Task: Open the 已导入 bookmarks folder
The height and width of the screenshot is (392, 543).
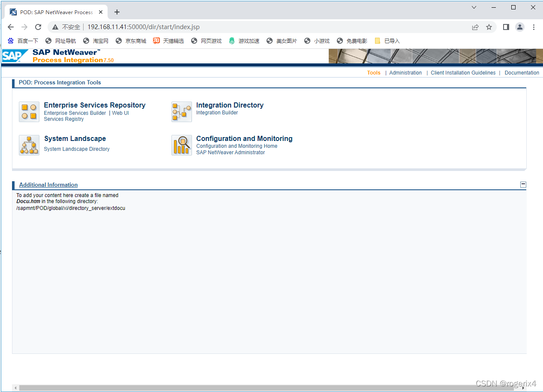Action: (387, 41)
